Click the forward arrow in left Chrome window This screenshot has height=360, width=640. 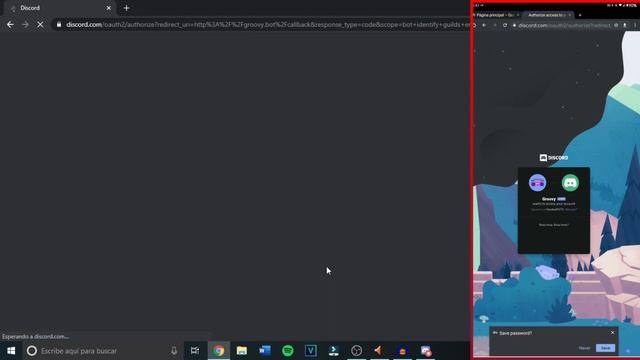[x=25, y=24]
